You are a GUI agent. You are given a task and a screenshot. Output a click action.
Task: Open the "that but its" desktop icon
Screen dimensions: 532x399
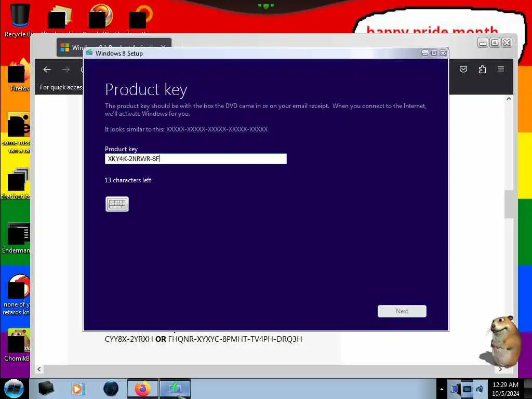click(16, 183)
